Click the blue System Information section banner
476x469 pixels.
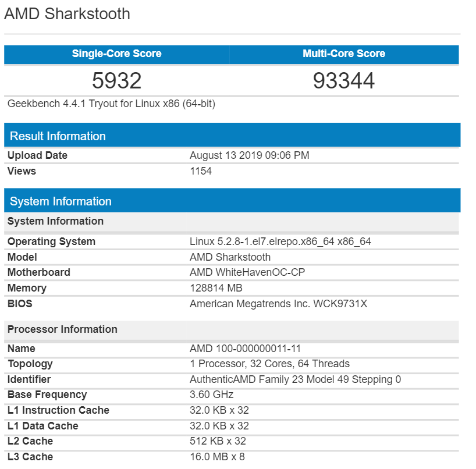232,200
